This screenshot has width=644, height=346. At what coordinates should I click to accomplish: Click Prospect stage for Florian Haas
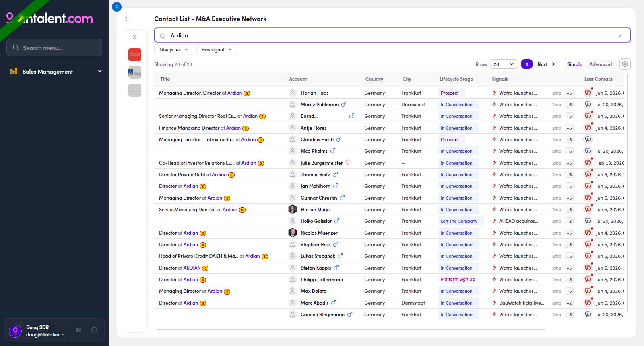pos(452,93)
